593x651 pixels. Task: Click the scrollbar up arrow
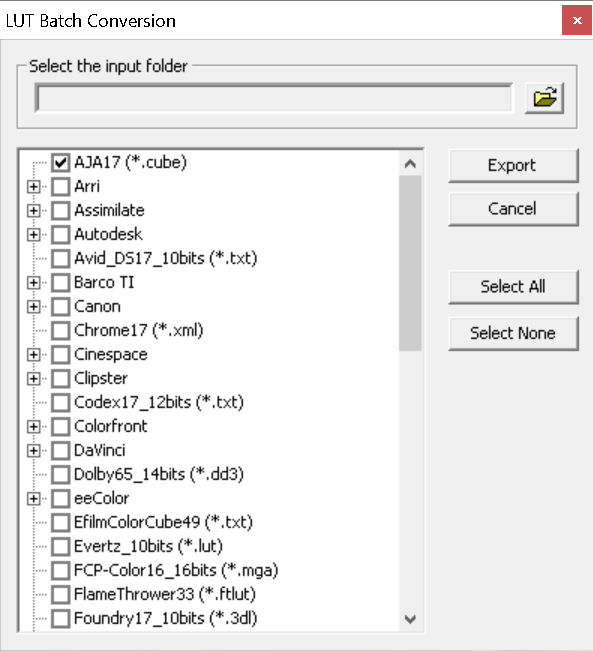(410, 163)
